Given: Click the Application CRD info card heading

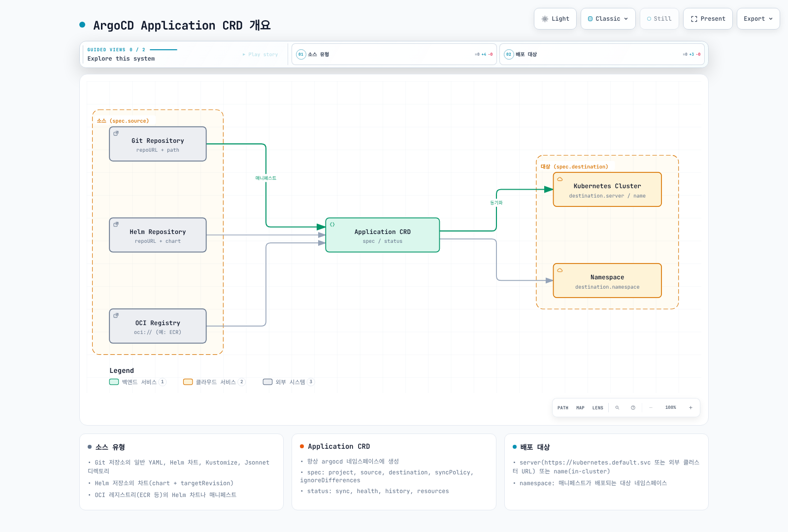Looking at the screenshot, I should pos(339,447).
